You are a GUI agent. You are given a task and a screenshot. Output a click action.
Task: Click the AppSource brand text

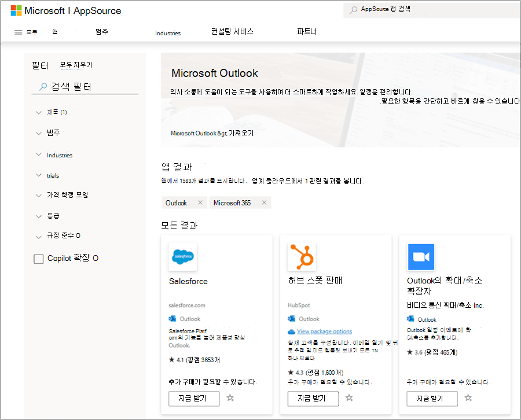pyautogui.click(x=97, y=10)
